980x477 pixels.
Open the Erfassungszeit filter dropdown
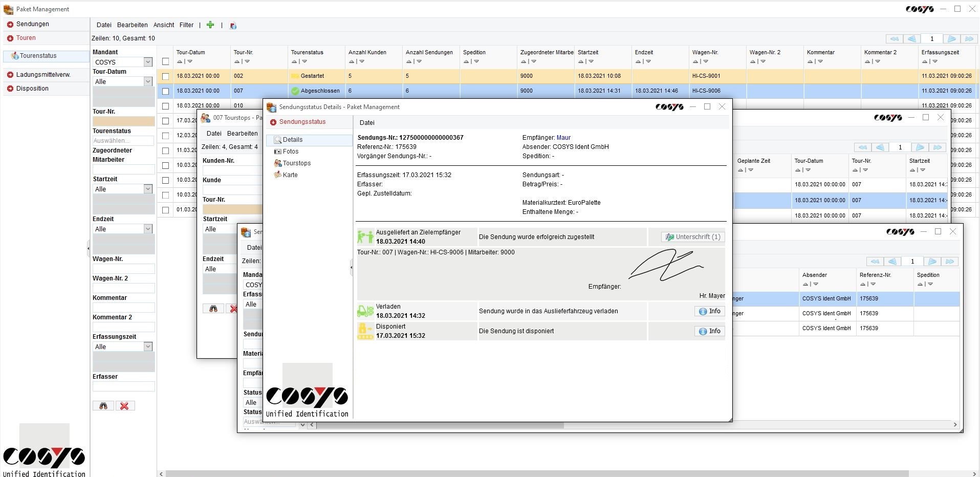tap(148, 346)
